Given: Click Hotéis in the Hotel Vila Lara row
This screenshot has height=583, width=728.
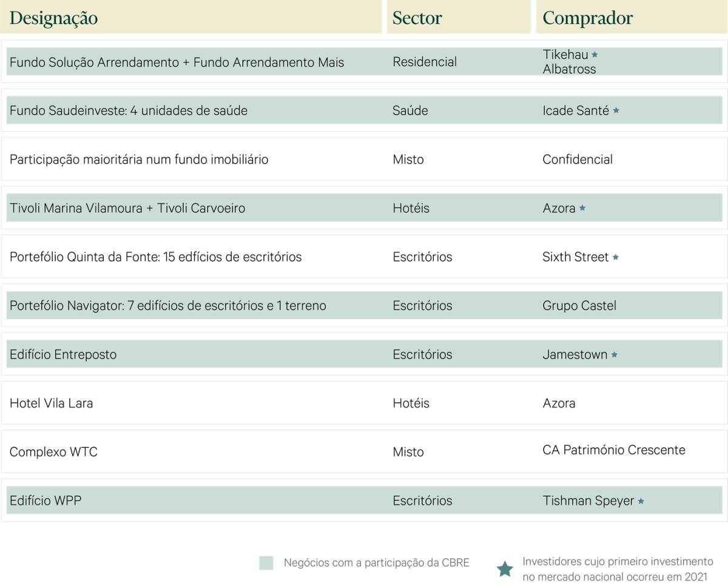Looking at the screenshot, I should 411,403.
